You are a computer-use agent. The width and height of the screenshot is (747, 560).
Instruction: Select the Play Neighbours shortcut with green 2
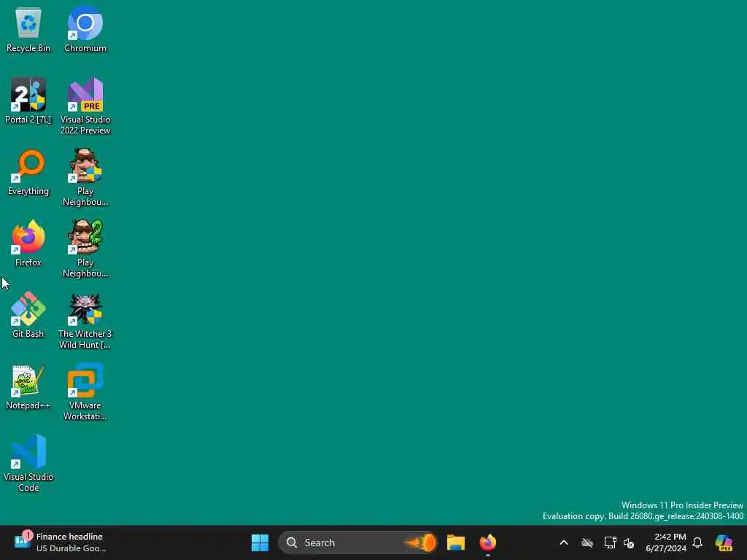pyautogui.click(x=85, y=249)
